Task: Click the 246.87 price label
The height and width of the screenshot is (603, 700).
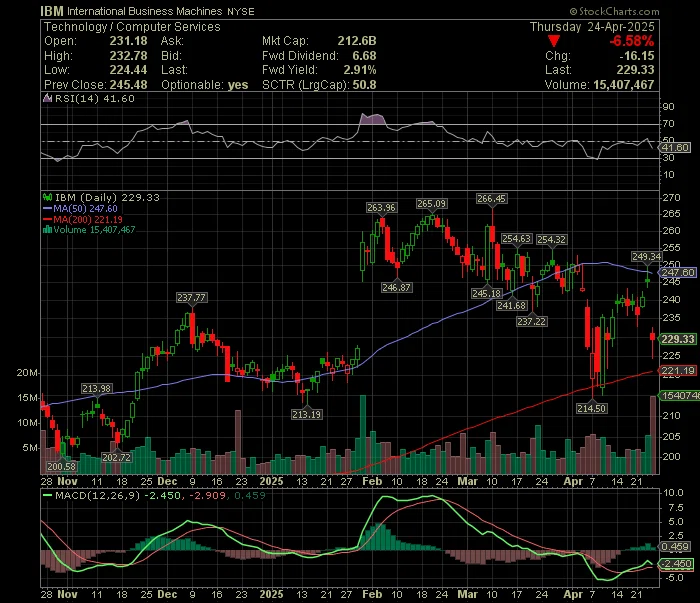Action: click(x=396, y=288)
